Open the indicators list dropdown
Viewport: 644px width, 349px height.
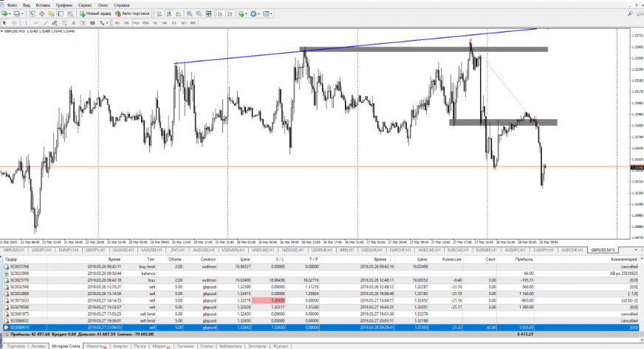coord(247,13)
